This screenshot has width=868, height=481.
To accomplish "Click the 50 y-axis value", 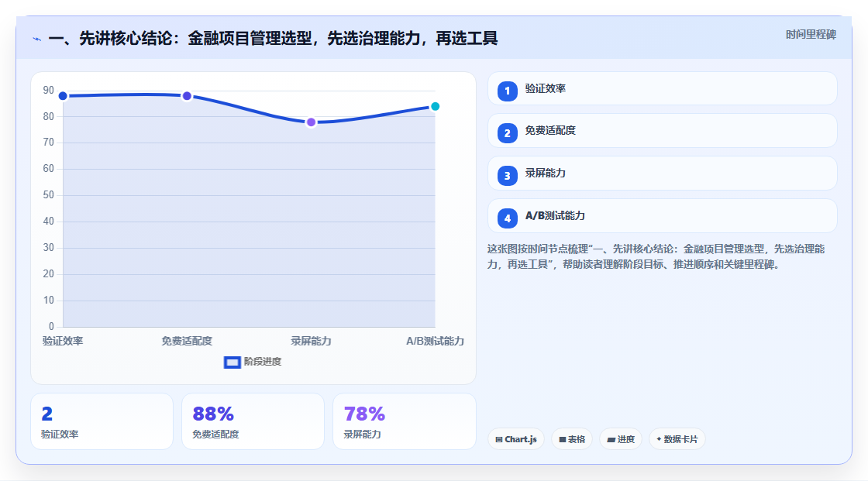I will [49, 195].
